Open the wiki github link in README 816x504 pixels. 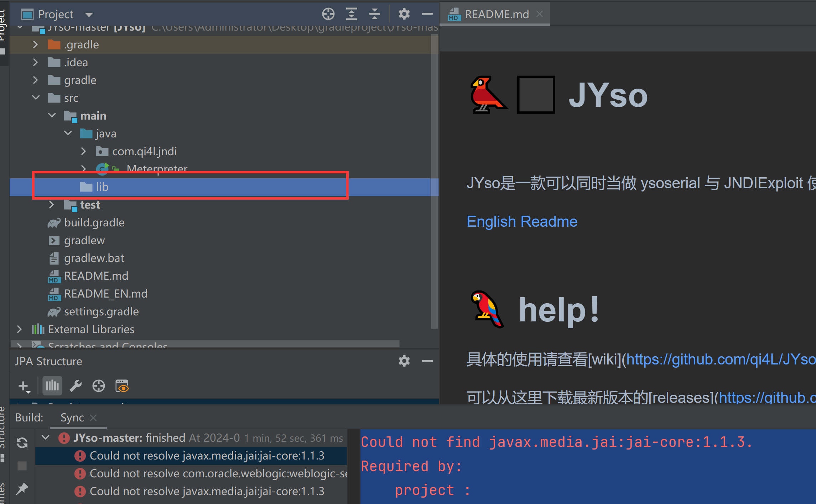coord(721,359)
